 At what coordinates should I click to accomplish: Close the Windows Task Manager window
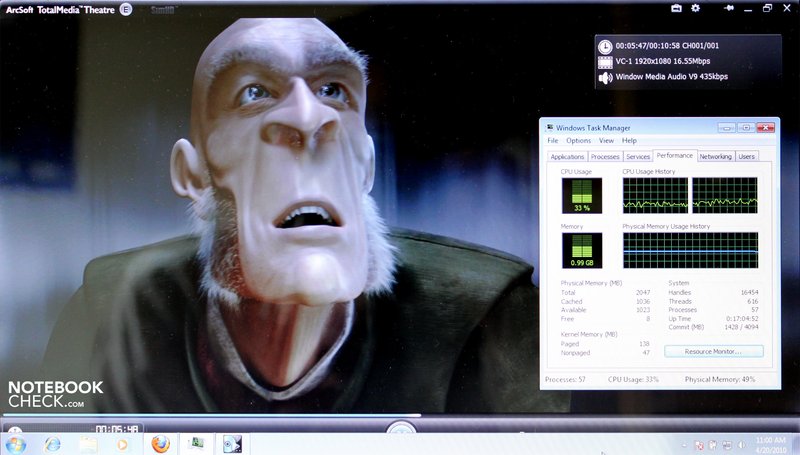(765, 128)
